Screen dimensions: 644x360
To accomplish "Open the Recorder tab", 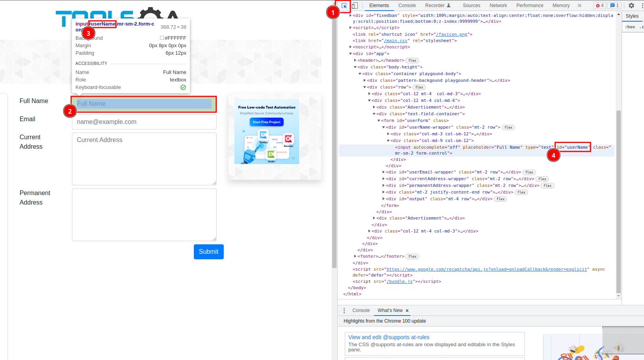I will (x=438, y=6).
